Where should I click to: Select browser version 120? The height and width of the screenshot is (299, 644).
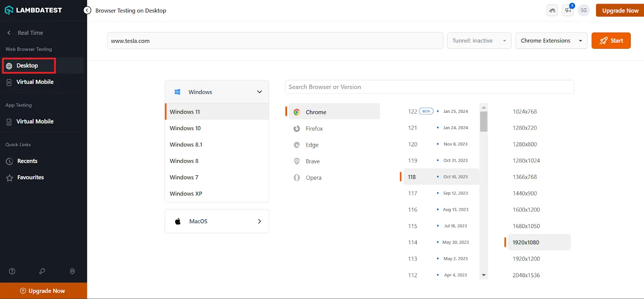pos(441,144)
